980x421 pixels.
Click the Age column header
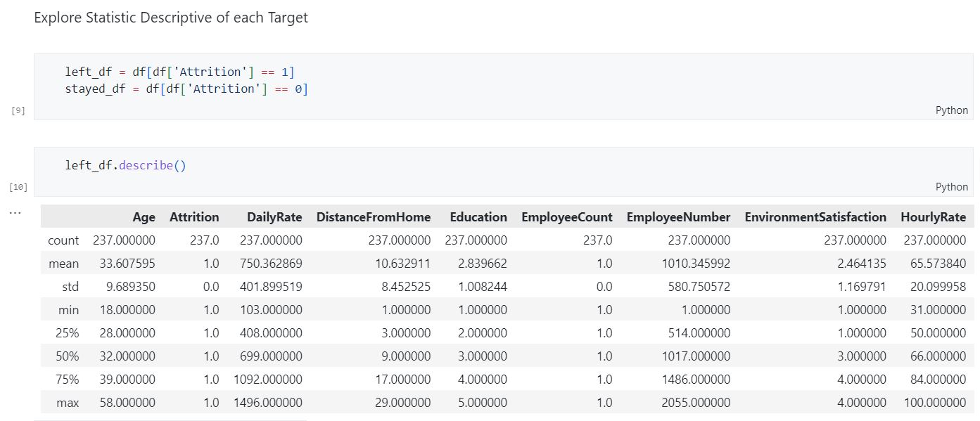144,217
